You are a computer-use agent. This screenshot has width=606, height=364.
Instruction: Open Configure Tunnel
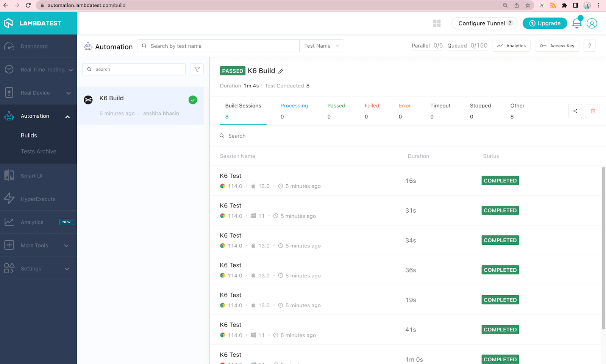[x=481, y=23]
